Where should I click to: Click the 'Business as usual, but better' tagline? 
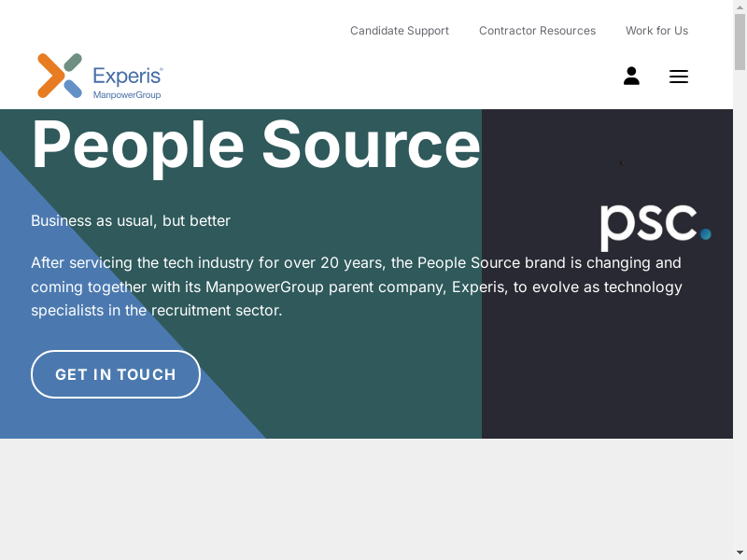(131, 221)
